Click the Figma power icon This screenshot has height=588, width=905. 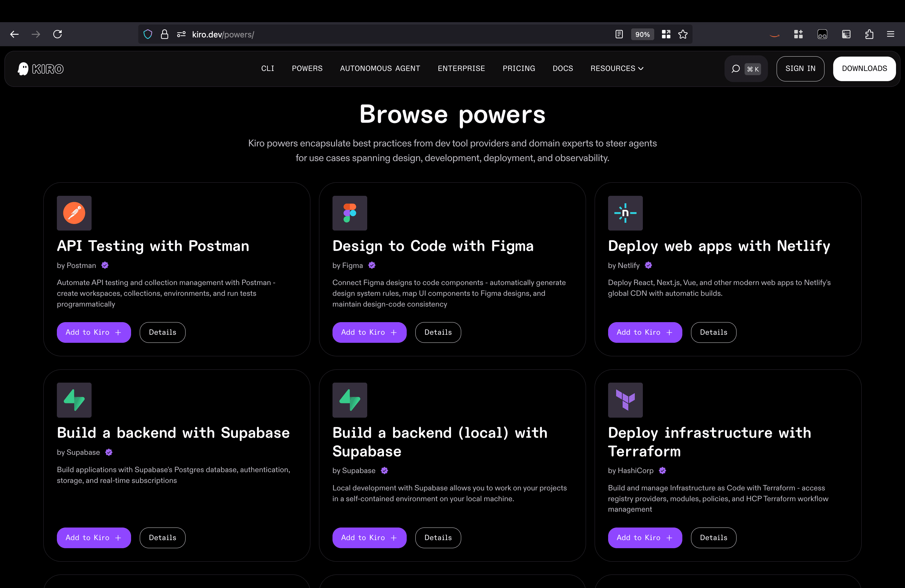[350, 213]
